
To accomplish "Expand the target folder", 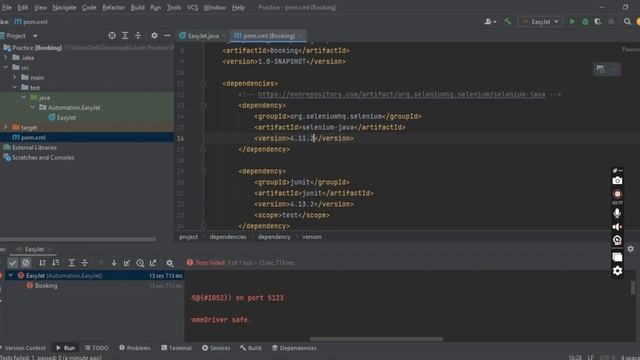I will coord(6,127).
